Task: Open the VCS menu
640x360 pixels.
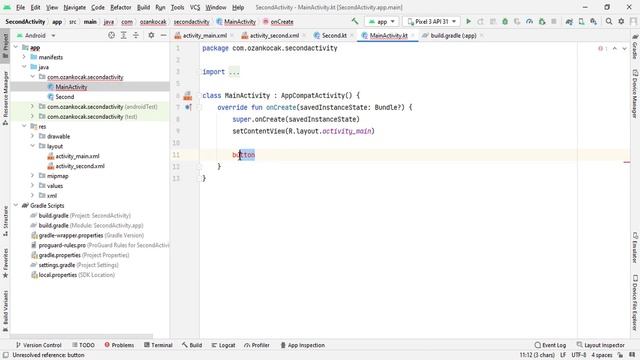Action: click(x=195, y=7)
